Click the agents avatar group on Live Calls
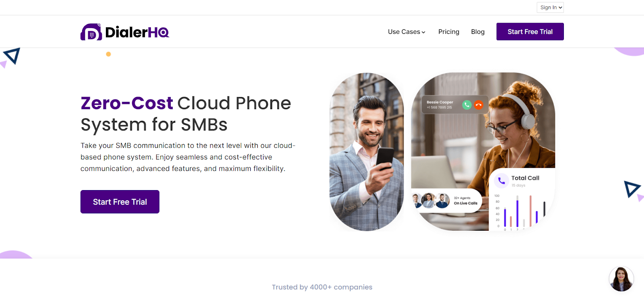 [x=431, y=200]
